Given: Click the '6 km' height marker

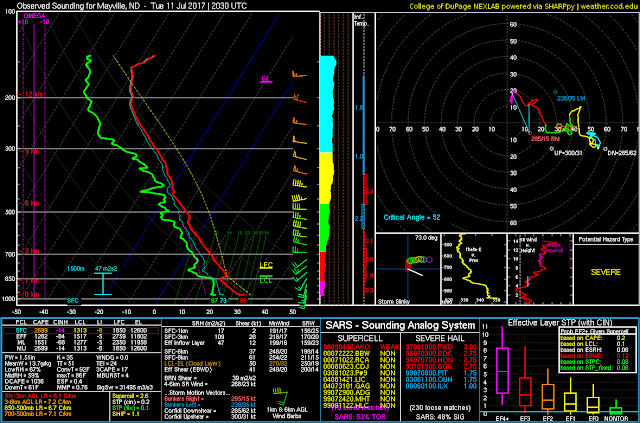Looking at the screenshot, I should point(31,203).
